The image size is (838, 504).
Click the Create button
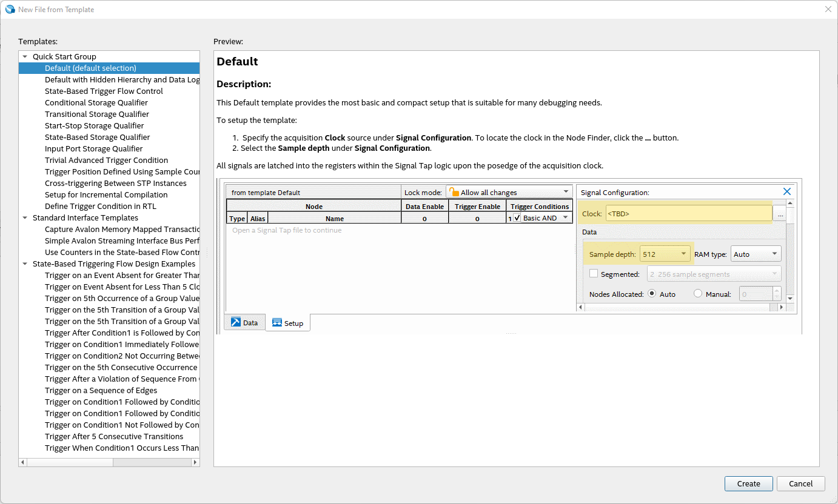(x=748, y=483)
